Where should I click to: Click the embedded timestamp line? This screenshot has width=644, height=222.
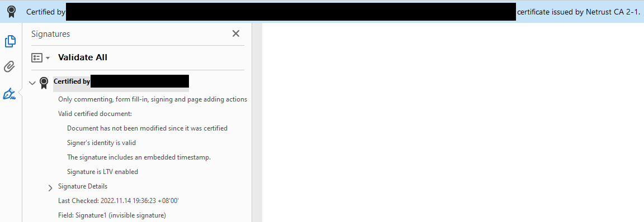pos(139,157)
